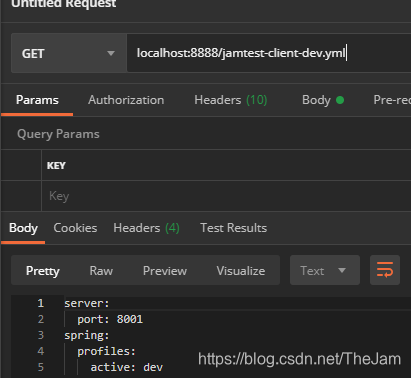This screenshot has height=378, width=411.
Task: Click the KEY column header
Action: click(56, 166)
